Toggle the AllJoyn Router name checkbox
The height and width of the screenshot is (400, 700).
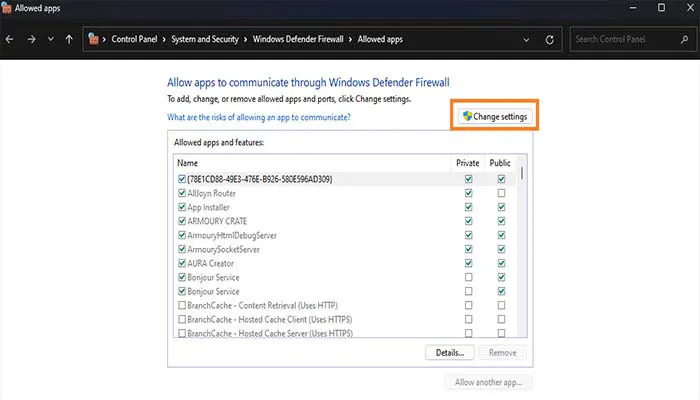pos(182,193)
